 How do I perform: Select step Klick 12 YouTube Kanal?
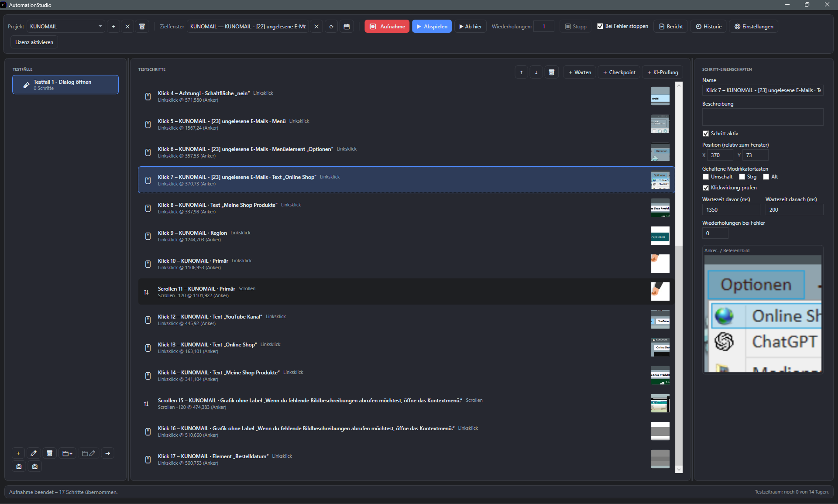(x=406, y=320)
